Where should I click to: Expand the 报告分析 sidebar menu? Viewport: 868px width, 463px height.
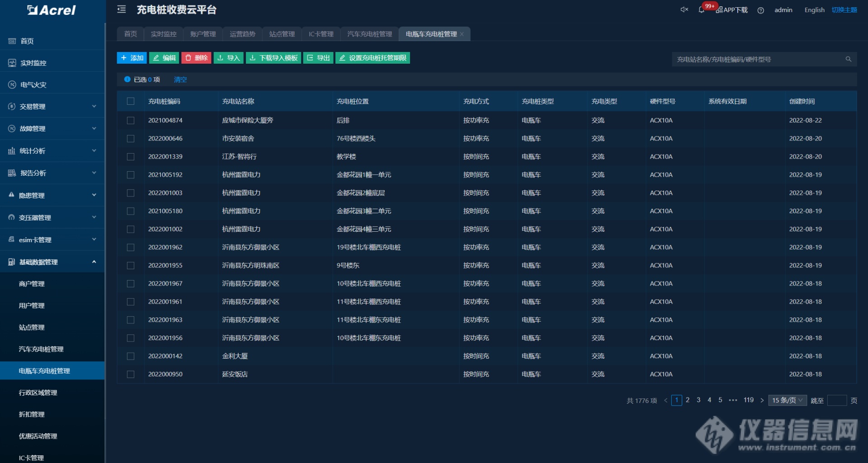point(52,173)
